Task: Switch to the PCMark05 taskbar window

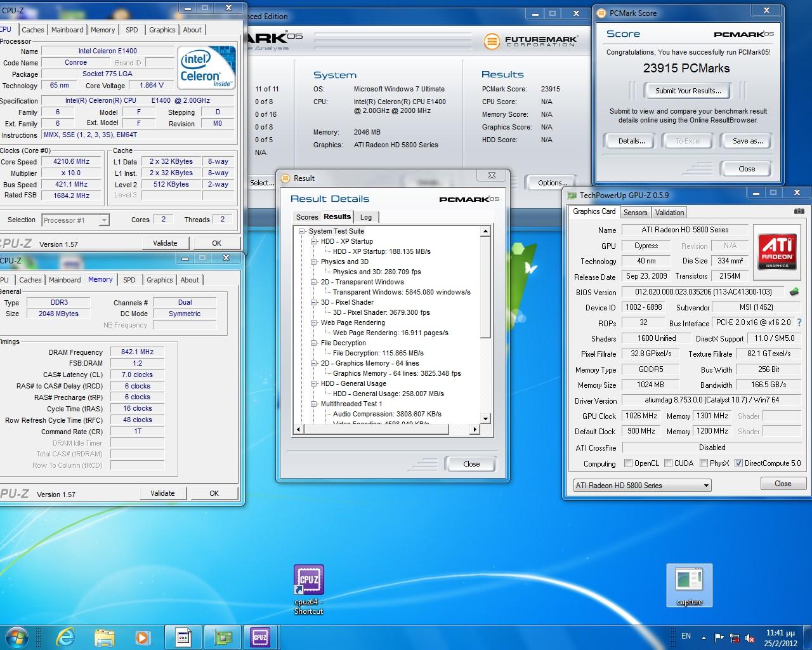Action: click(x=183, y=637)
